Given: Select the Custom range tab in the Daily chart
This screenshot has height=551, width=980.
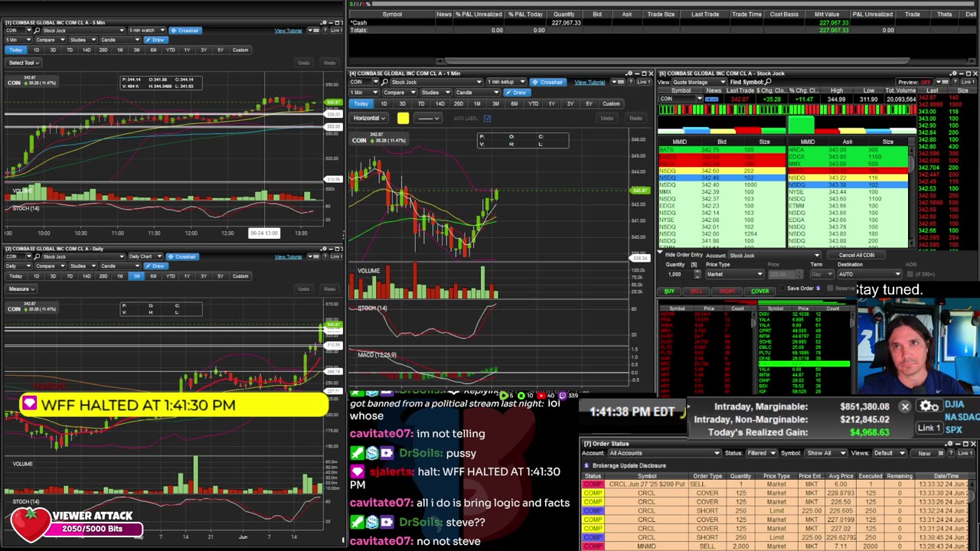Looking at the screenshot, I should click(240, 276).
